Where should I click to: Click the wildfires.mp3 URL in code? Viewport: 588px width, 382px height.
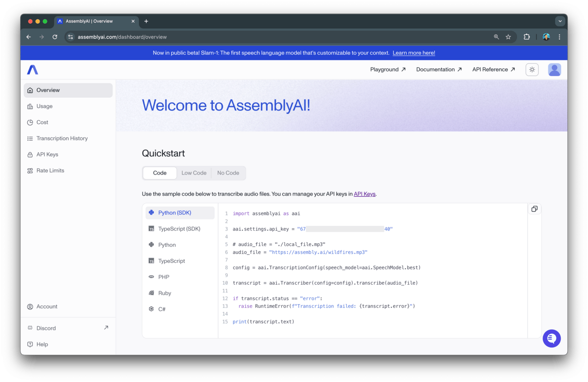click(318, 252)
